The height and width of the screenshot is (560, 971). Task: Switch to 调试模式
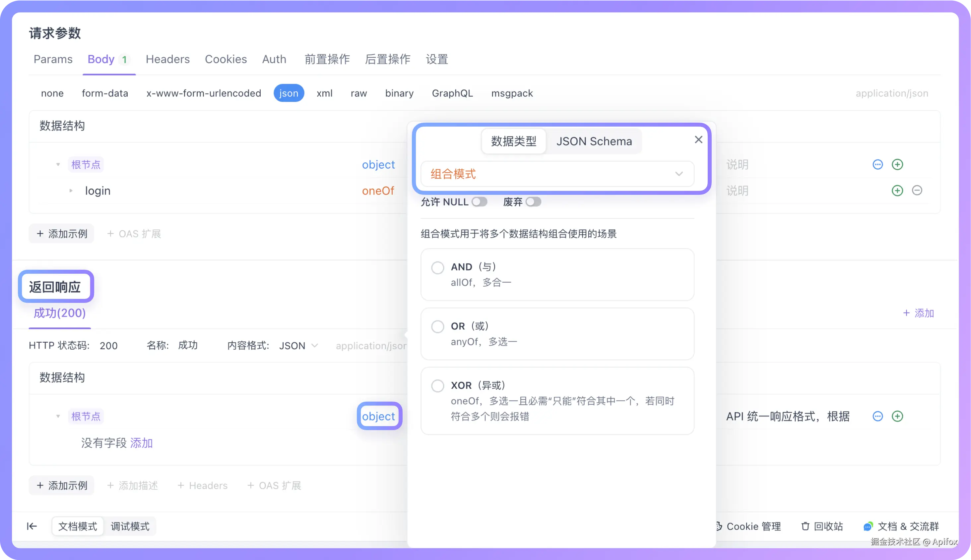pyautogui.click(x=130, y=526)
